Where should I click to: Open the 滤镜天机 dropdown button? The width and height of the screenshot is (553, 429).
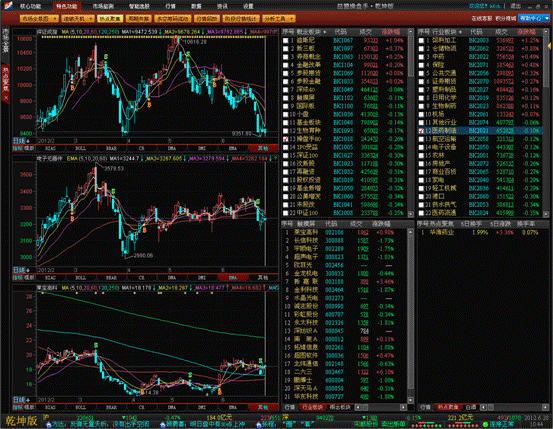pos(78,19)
